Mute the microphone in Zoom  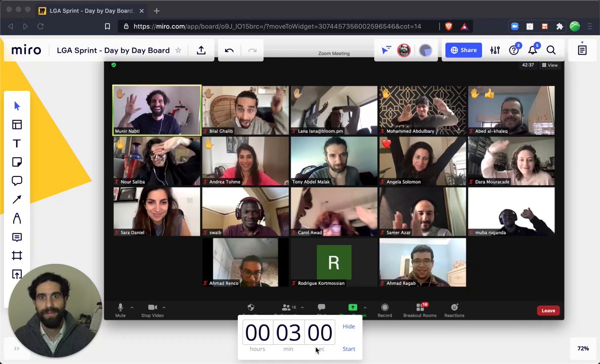120,310
